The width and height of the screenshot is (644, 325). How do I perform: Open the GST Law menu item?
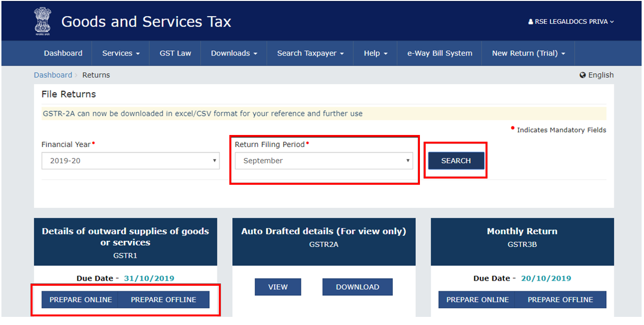click(175, 53)
